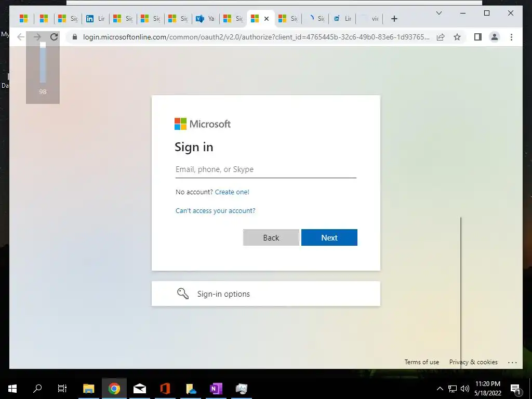The image size is (532, 399).
Task: Click Chrome icon on taskbar
Action: coord(114,389)
